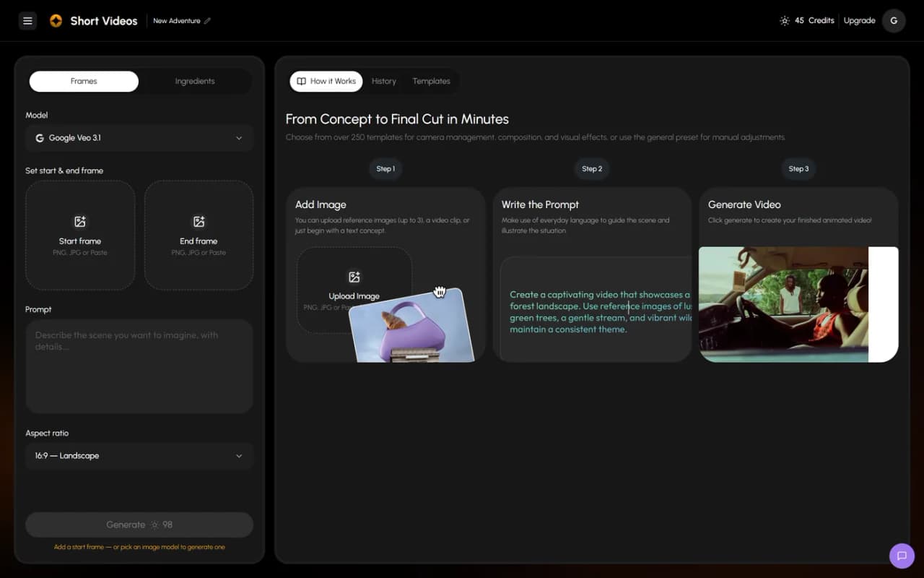Image resolution: width=924 pixels, height=578 pixels.
Task: Open the Google Veo 3.1 model dropdown
Action: pyautogui.click(x=139, y=138)
